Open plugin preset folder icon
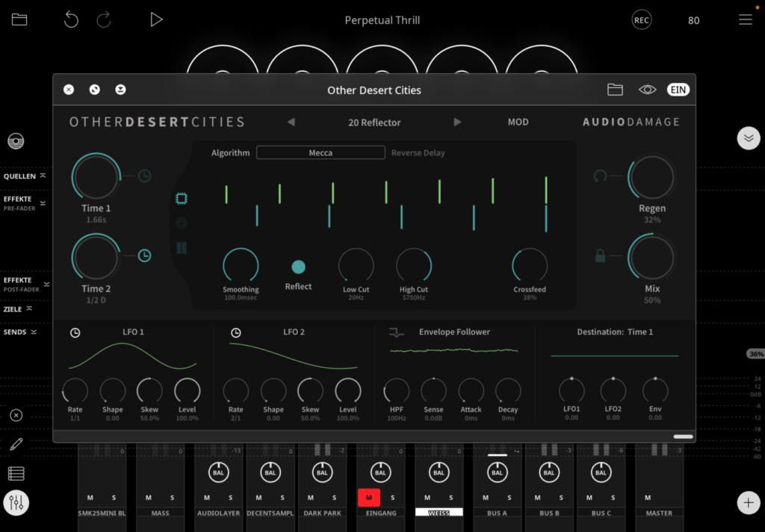Viewport: 765px width, 532px height. pyautogui.click(x=615, y=90)
